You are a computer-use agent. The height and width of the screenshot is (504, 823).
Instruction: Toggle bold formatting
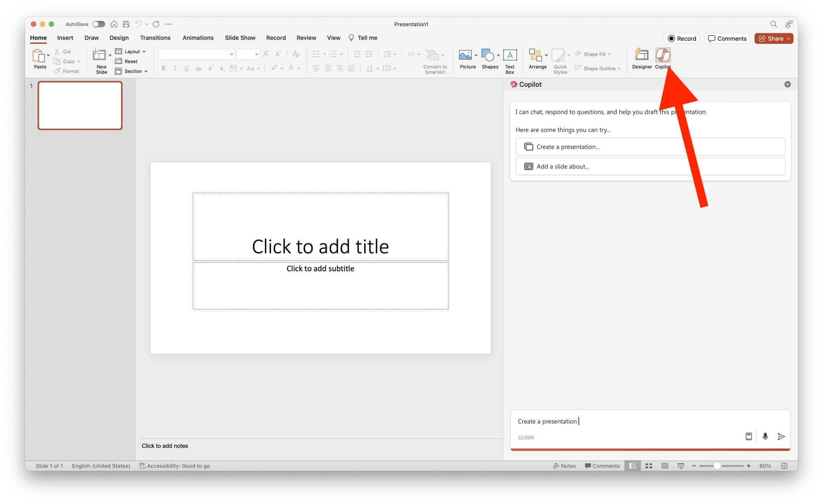click(x=163, y=68)
